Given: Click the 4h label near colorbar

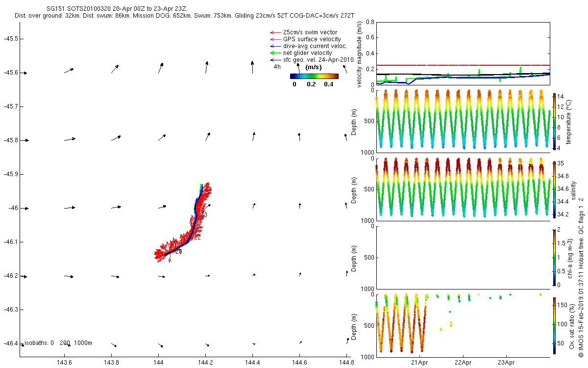Looking at the screenshot, I should coord(277,67).
